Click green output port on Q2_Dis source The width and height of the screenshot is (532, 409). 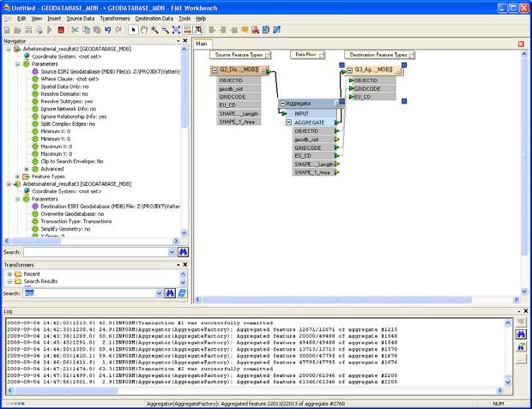(x=269, y=71)
